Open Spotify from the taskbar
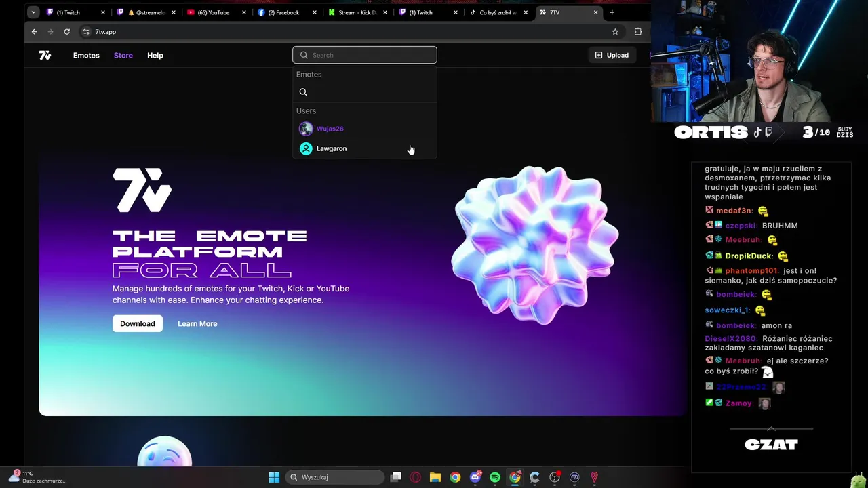868x488 pixels. (x=495, y=477)
